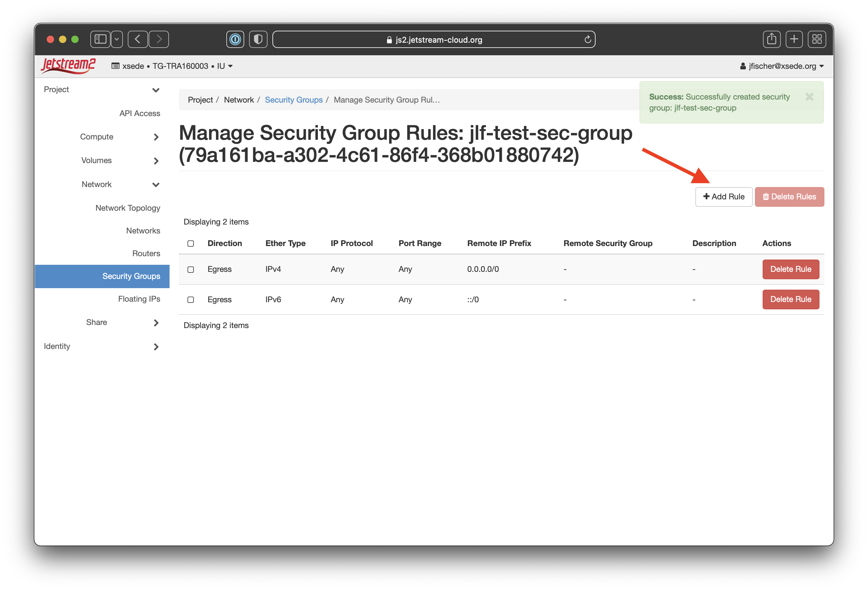
Task: Dismiss the success notification
Action: click(x=809, y=97)
